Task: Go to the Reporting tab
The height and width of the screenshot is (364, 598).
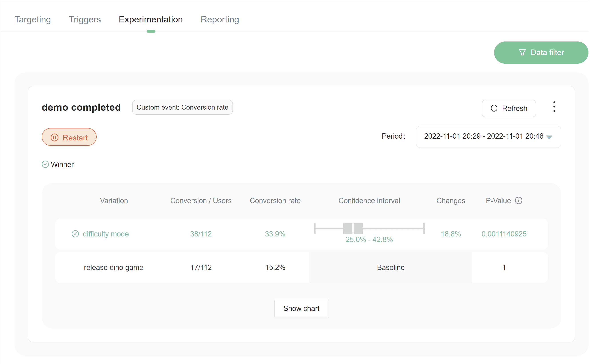Action: click(220, 19)
